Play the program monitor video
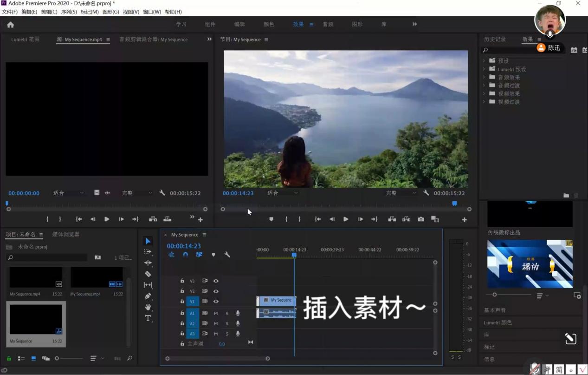Image resolution: width=588 pixels, height=375 pixels. click(346, 219)
